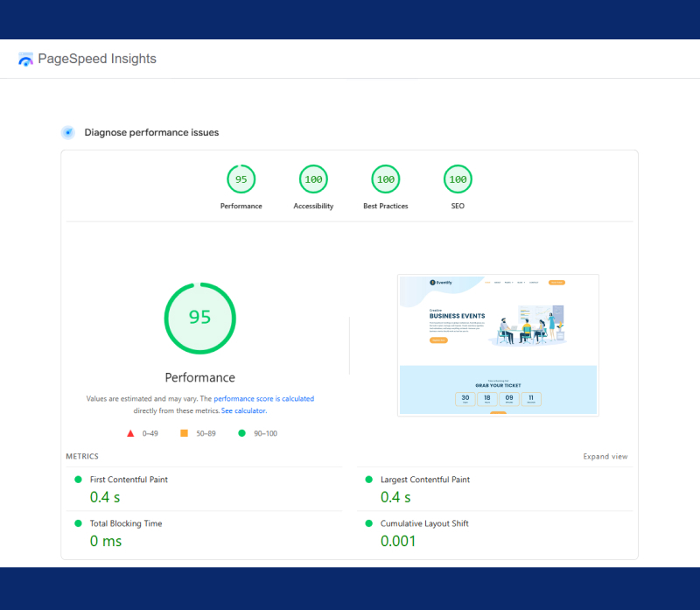The image size is (700, 610).
Task: Click the PageSpeed Insights title text
Action: coord(97,60)
